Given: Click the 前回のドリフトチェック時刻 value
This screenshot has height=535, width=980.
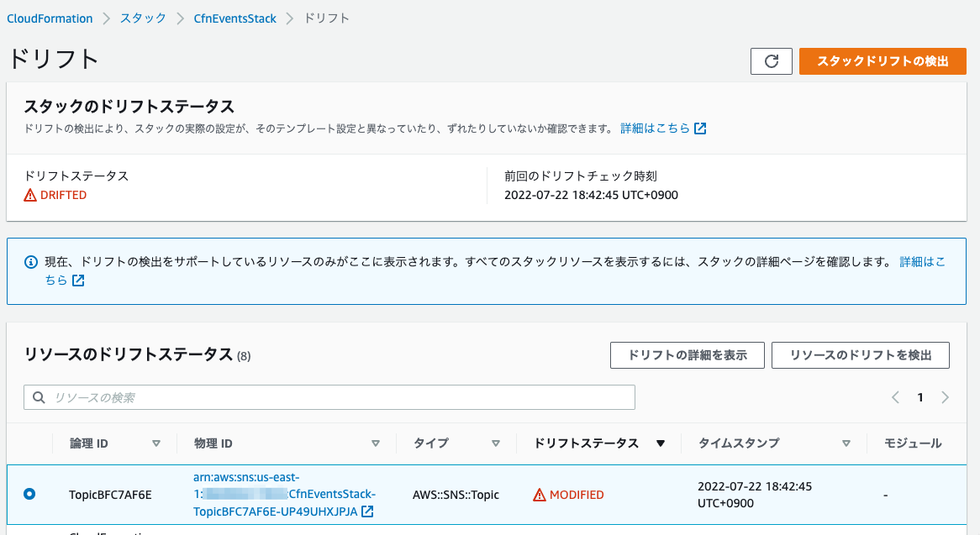Looking at the screenshot, I should (591, 196).
